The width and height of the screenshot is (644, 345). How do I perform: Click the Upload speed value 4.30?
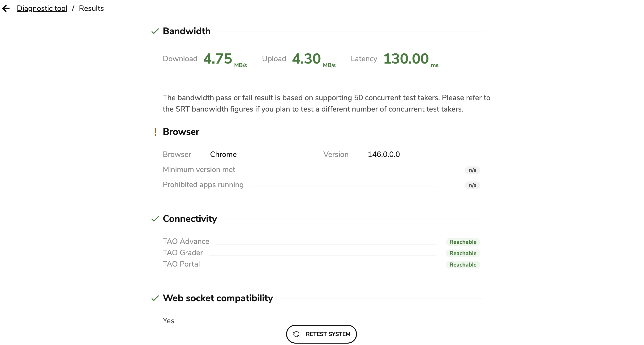(306, 59)
